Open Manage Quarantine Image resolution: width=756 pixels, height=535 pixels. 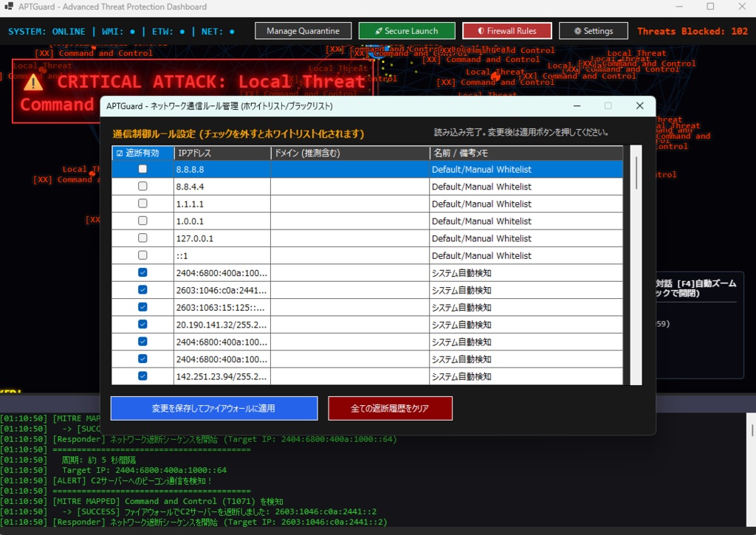pyautogui.click(x=303, y=31)
